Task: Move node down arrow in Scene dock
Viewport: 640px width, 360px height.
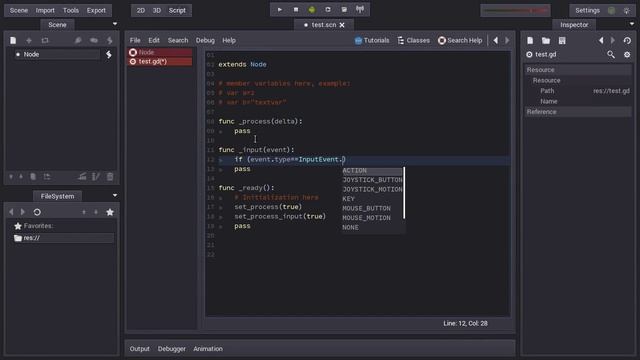Action: pos(11,177)
